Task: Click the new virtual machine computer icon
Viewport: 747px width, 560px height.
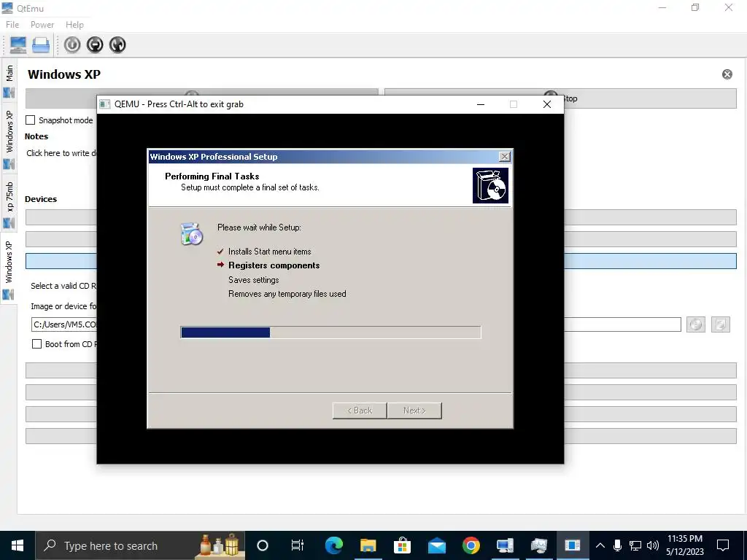Action: 18,44
